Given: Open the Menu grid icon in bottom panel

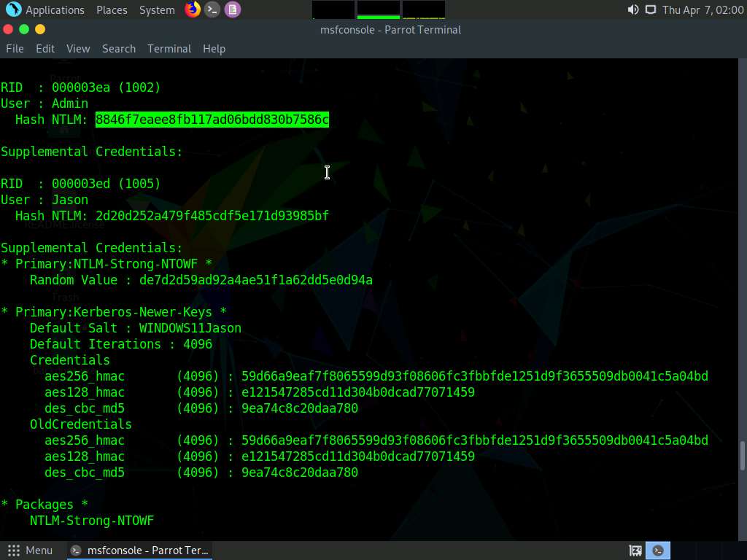Looking at the screenshot, I should pyautogui.click(x=12, y=551).
